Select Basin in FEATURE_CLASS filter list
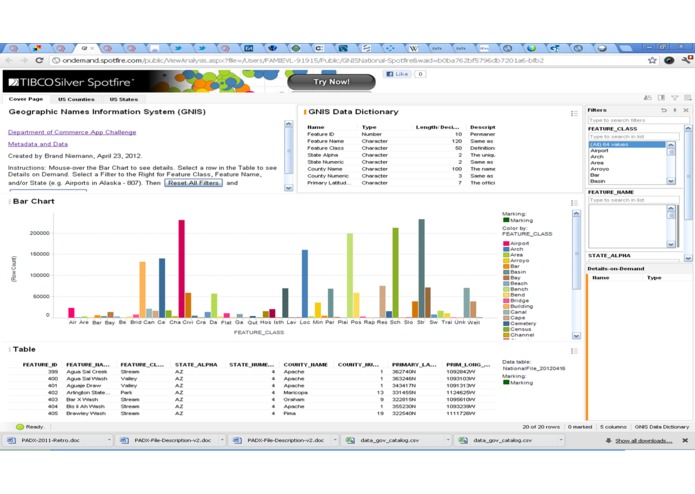Viewport: 695px width, 494px height. click(597, 181)
